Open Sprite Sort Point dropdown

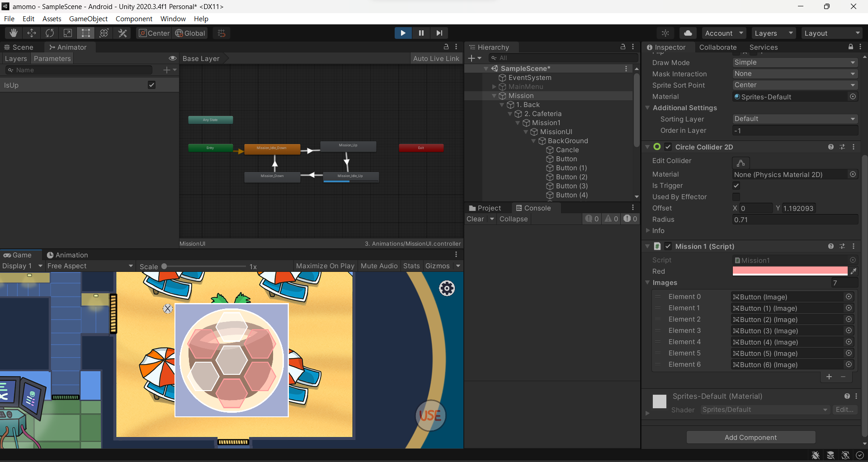coord(795,85)
